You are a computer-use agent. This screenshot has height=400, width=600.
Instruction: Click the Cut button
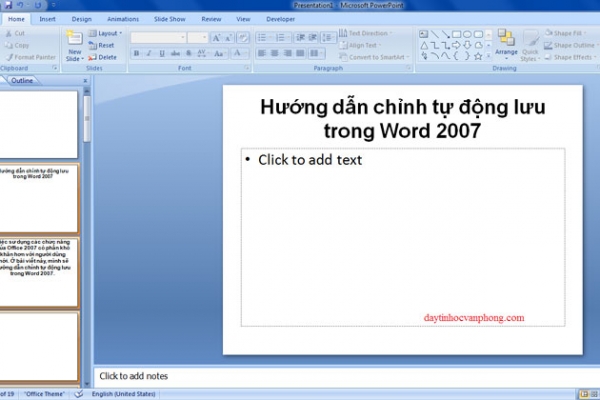15,33
